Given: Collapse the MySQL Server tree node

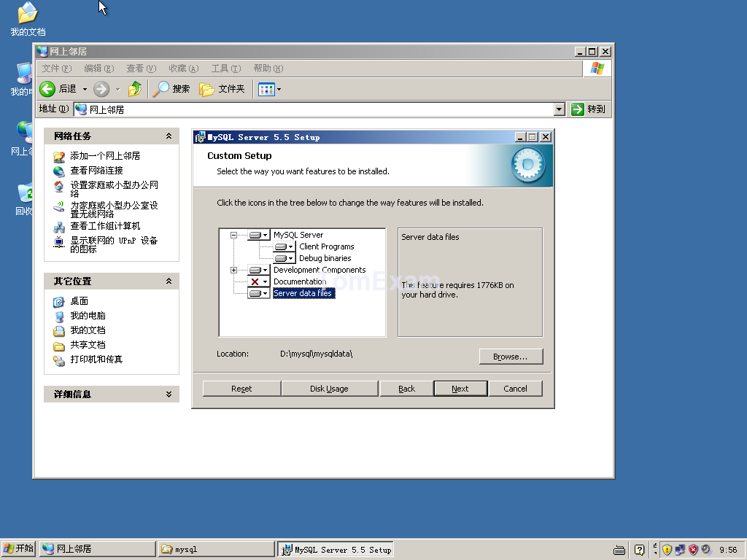Looking at the screenshot, I should coord(233,235).
